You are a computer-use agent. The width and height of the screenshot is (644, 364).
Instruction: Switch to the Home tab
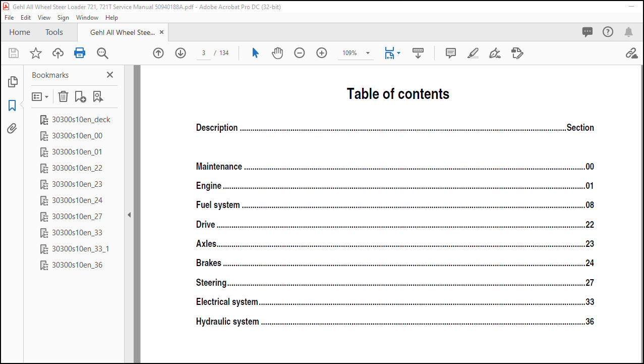click(x=20, y=32)
